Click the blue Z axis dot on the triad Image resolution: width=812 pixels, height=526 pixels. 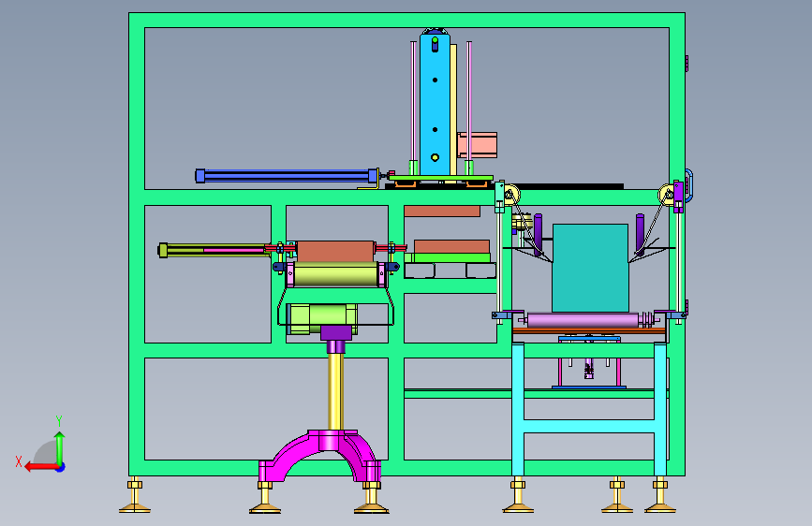point(61,467)
